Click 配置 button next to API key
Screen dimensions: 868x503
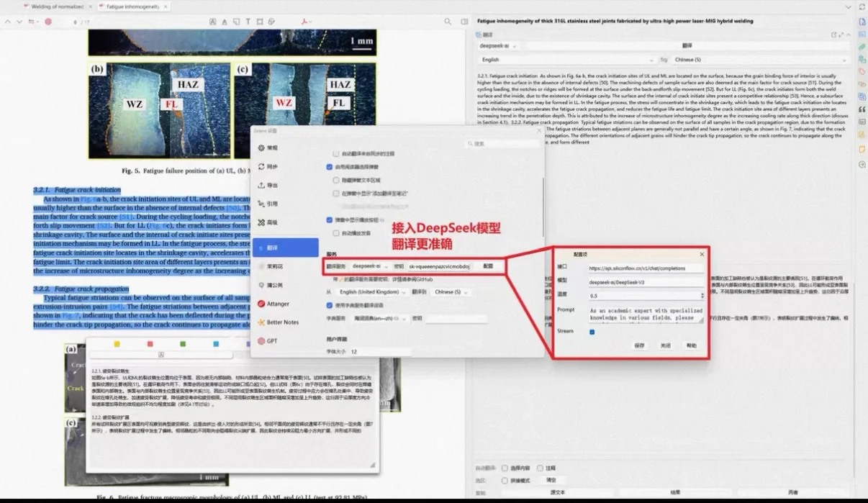487,266
